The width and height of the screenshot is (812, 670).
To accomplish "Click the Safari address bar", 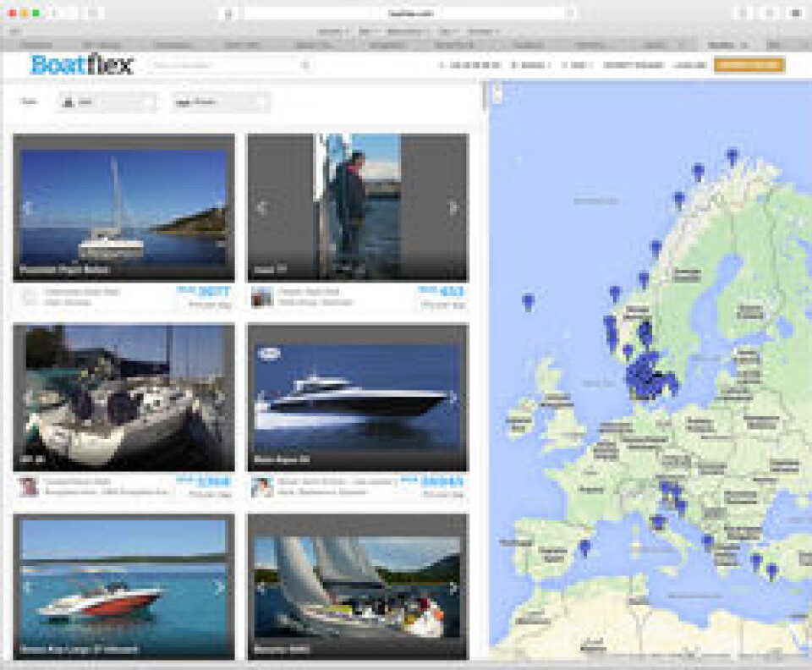I will (x=406, y=14).
